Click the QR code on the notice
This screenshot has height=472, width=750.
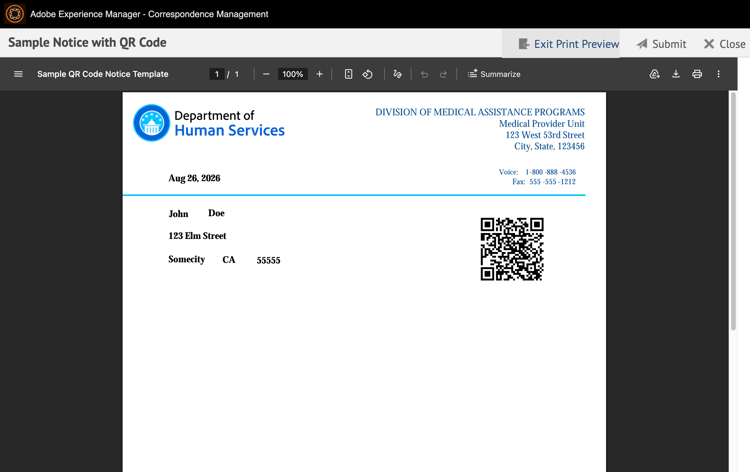point(512,249)
